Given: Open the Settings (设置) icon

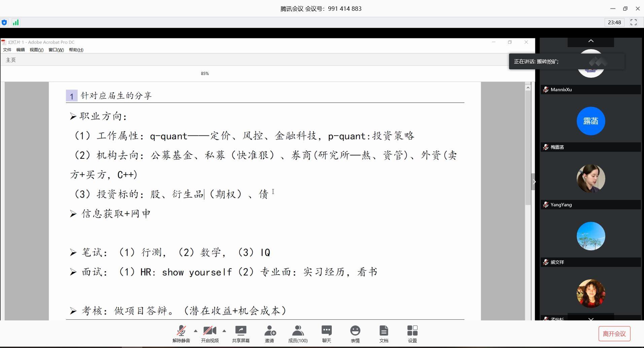Looking at the screenshot, I should point(412,334).
